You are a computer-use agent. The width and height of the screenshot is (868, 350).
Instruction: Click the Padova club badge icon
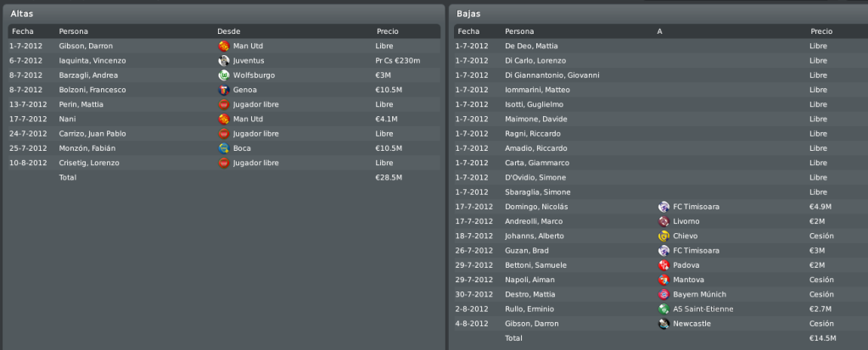pos(664,265)
